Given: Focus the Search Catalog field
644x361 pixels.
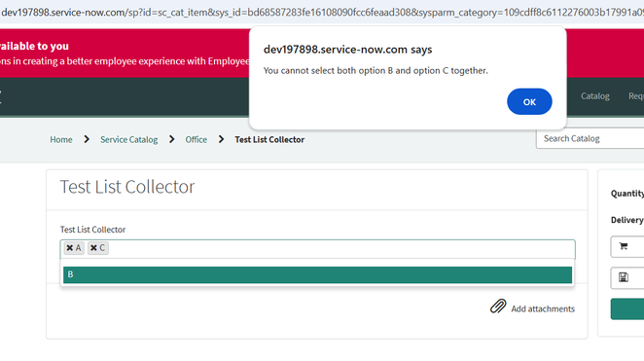Looking at the screenshot, I should pyautogui.click(x=590, y=139).
